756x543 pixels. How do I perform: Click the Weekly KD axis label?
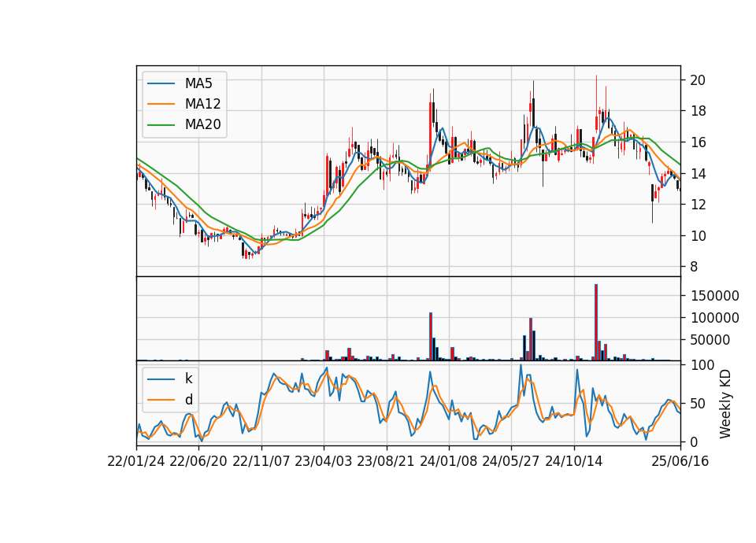pyautogui.click(x=724, y=404)
